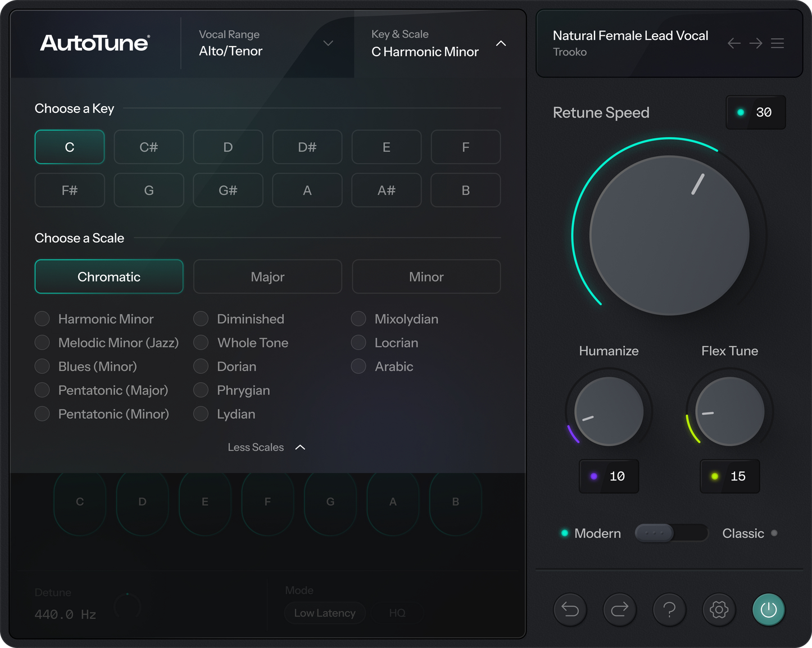Collapse the Key & Scale panel
This screenshot has width=812, height=648.
tap(501, 43)
